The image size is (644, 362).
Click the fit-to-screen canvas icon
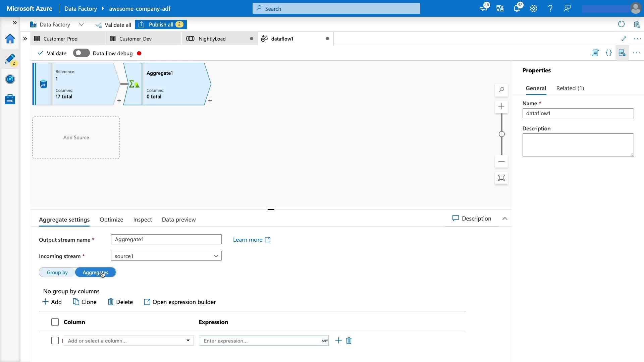(x=501, y=178)
